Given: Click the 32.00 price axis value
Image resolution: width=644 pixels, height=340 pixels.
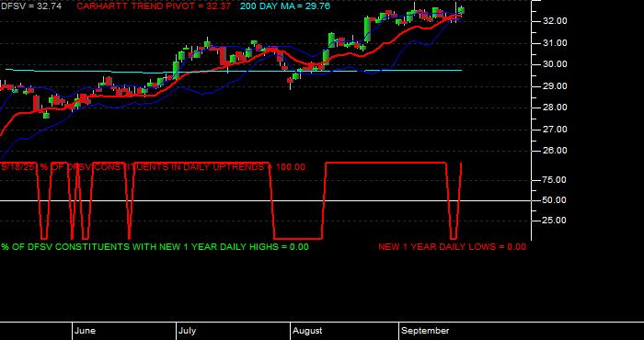Looking at the screenshot, I should tap(555, 21).
